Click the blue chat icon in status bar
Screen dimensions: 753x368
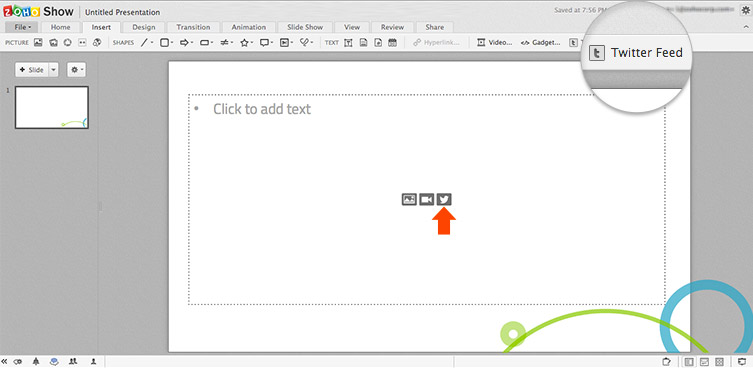click(54, 361)
